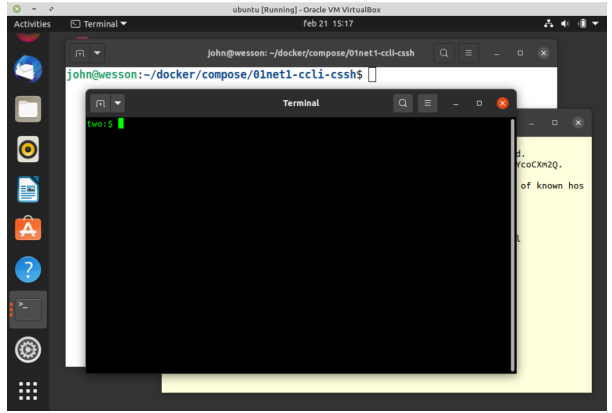The image size is (612, 413).
Task: Click search icon in the john@wesson terminal
Action: click(445, 52)
